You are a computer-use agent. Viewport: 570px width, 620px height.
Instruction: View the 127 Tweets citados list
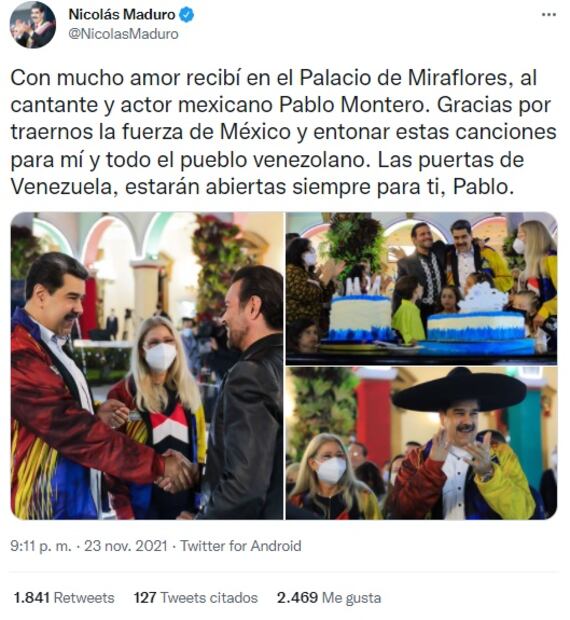(196, 597)
